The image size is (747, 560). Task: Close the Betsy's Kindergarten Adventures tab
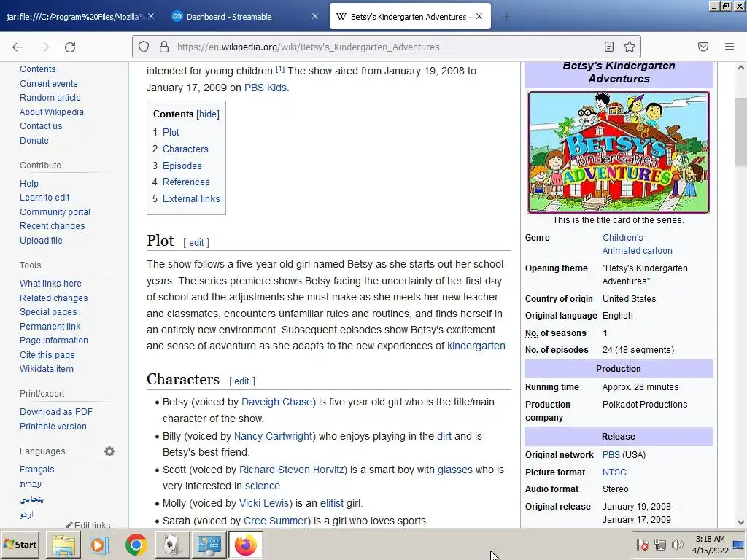(479, 16)
